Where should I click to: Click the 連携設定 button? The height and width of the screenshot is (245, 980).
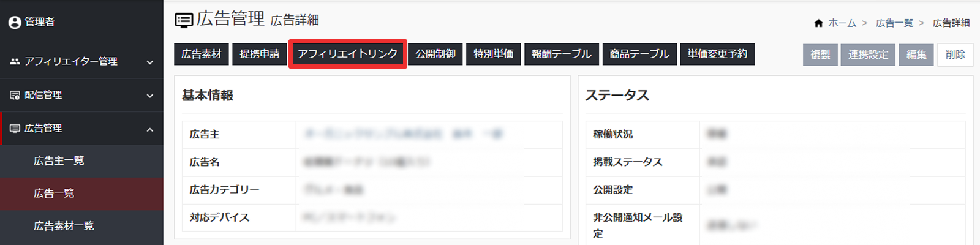pyautogui.click(x=868, y=55)
